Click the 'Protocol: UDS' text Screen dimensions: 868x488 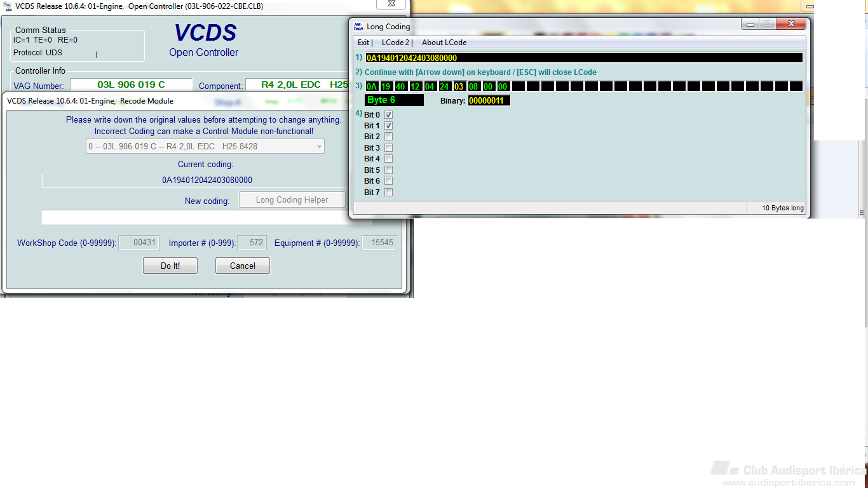click(37, 53)
